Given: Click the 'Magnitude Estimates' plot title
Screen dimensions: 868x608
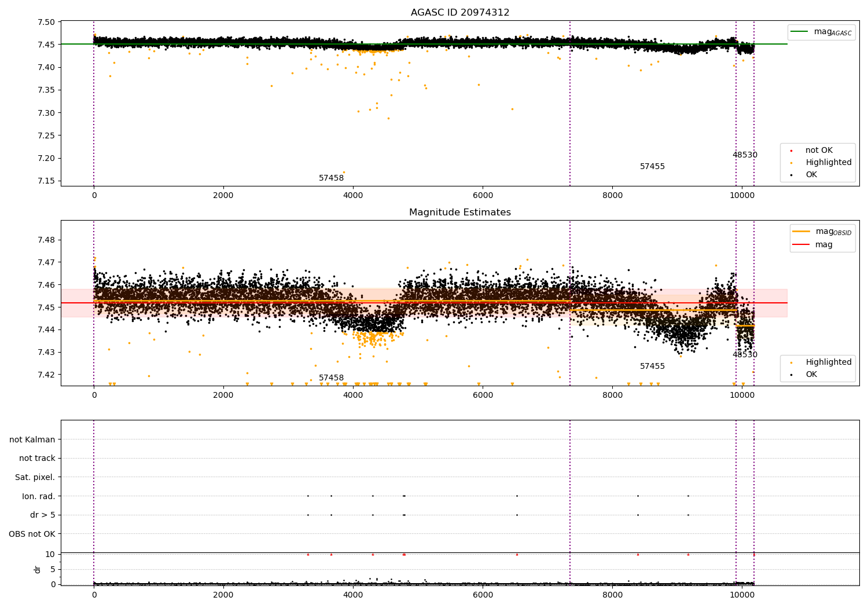Looking at the screenshot, I should (460, 213).
